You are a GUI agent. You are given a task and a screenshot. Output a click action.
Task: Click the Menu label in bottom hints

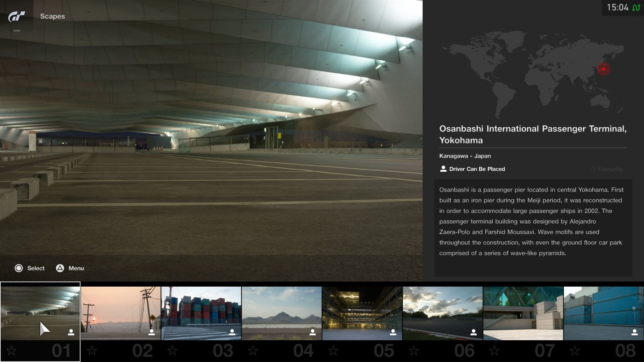76,268
